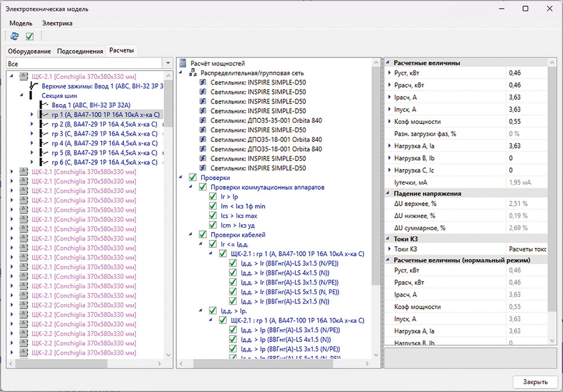
Task: Click the Токи КЗ value cell
Action: tap(526, 249)
